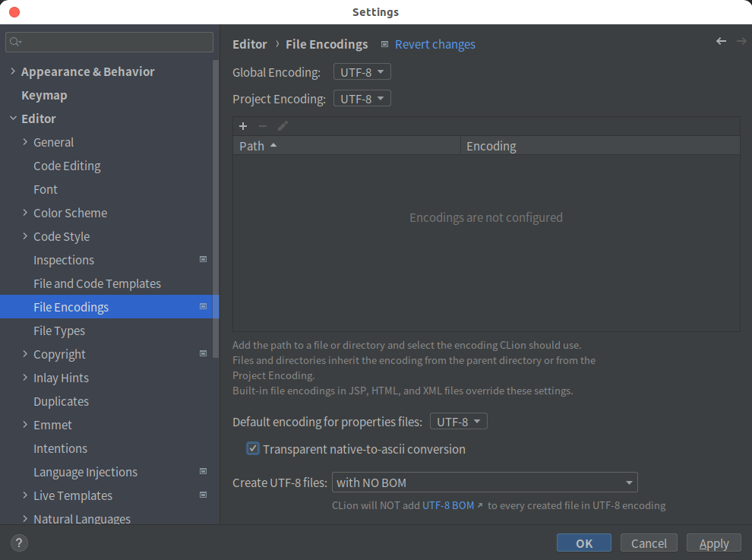Open the Project Encoding dropdown
The height and width of the screenshot is (560, 752).
pos(362,99)
